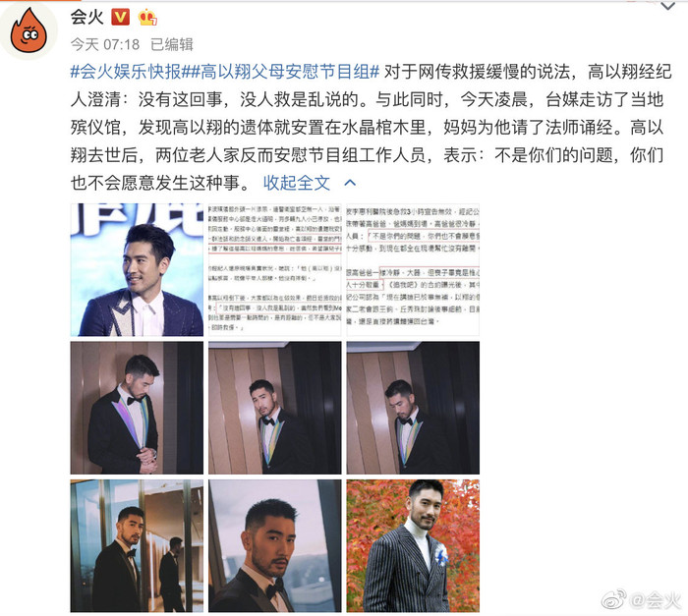Viewport: 688px width, 616px height.
Task: Click the Weibo @会火 watermark logo
Action: click(642, 599)
